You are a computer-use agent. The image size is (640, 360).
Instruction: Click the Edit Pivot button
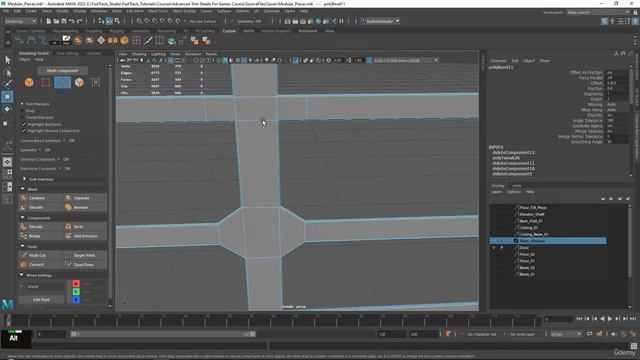41,300
